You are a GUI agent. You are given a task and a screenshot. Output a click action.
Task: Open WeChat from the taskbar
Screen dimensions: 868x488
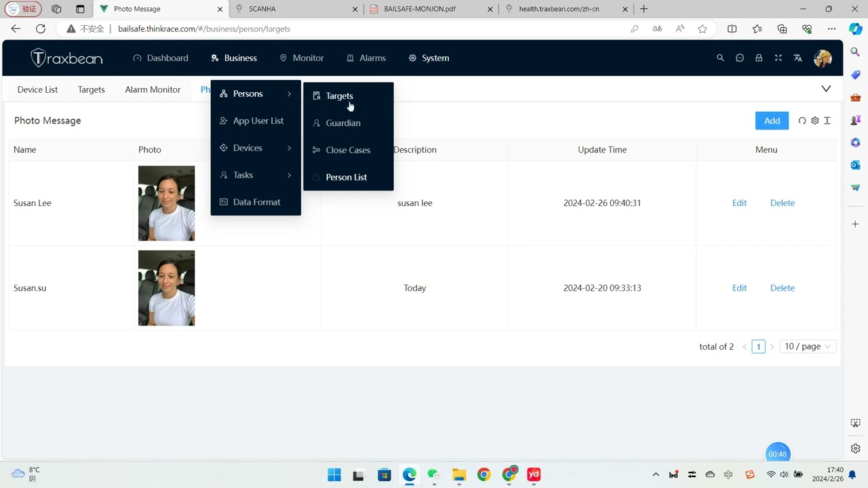[434, 474]
